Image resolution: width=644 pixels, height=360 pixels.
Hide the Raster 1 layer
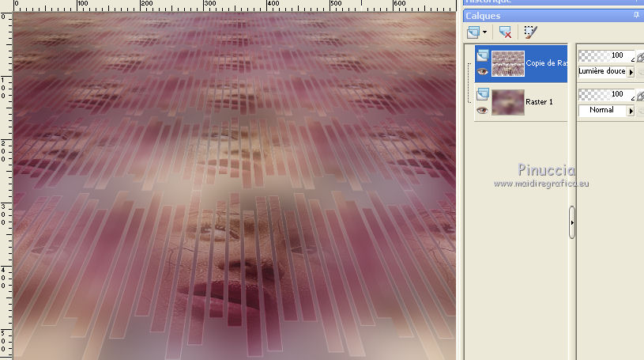coord(482,110)
